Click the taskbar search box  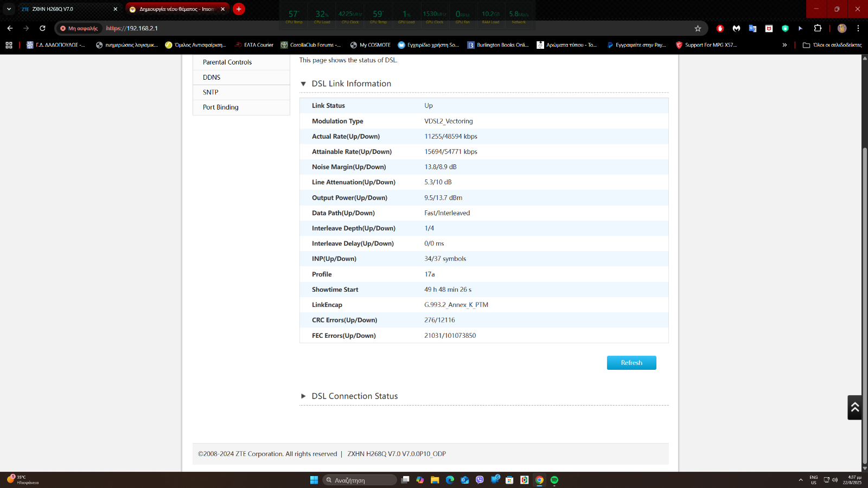coord(360,480)
